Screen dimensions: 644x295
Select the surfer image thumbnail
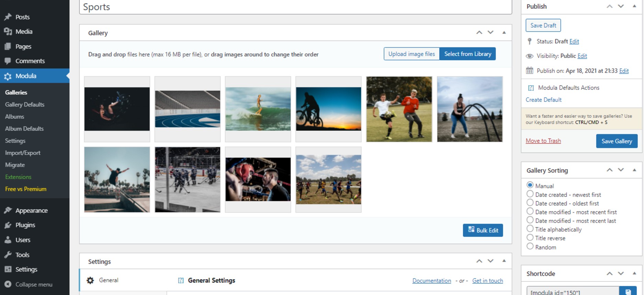tap(258, 109)
